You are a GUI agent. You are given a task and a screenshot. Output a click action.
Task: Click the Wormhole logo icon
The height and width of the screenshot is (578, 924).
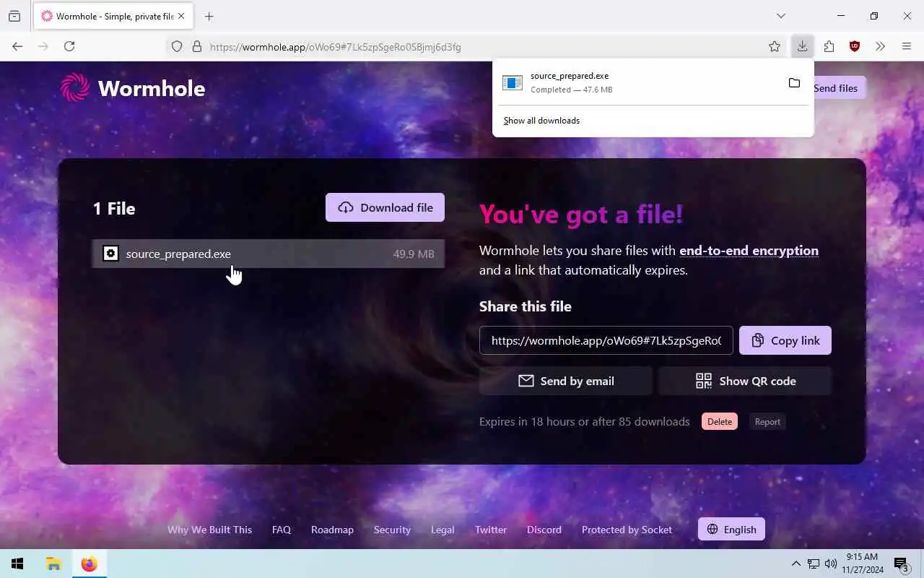coord(75,88)
